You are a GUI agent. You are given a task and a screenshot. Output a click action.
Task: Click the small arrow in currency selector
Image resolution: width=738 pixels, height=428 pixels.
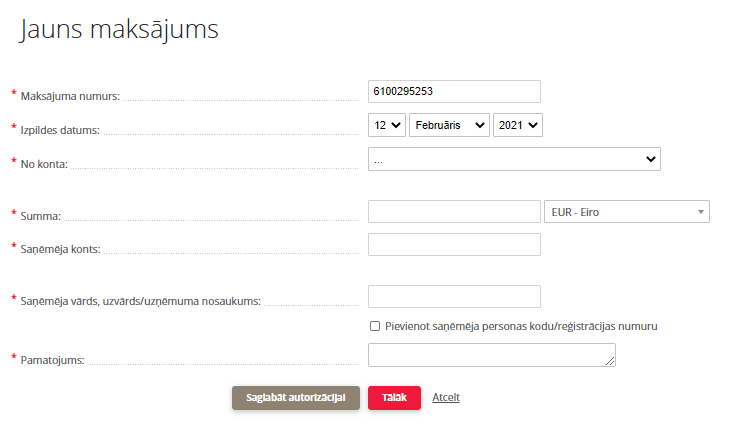coord(701,212)
